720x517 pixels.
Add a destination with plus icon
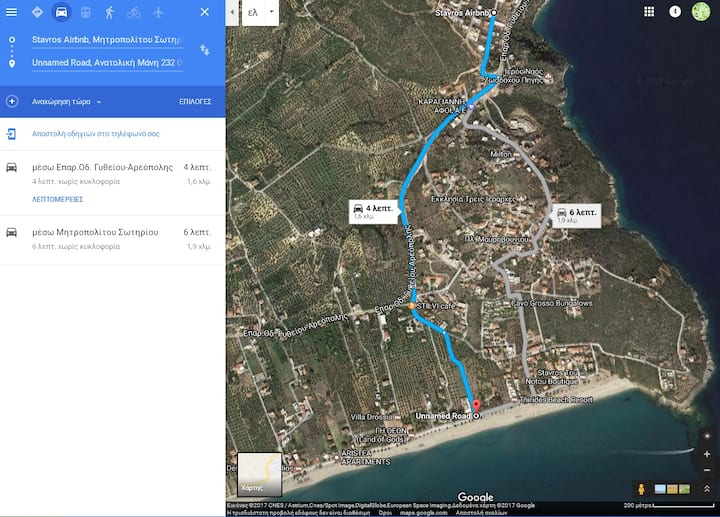pyautogui.click(x=12, y=101)
